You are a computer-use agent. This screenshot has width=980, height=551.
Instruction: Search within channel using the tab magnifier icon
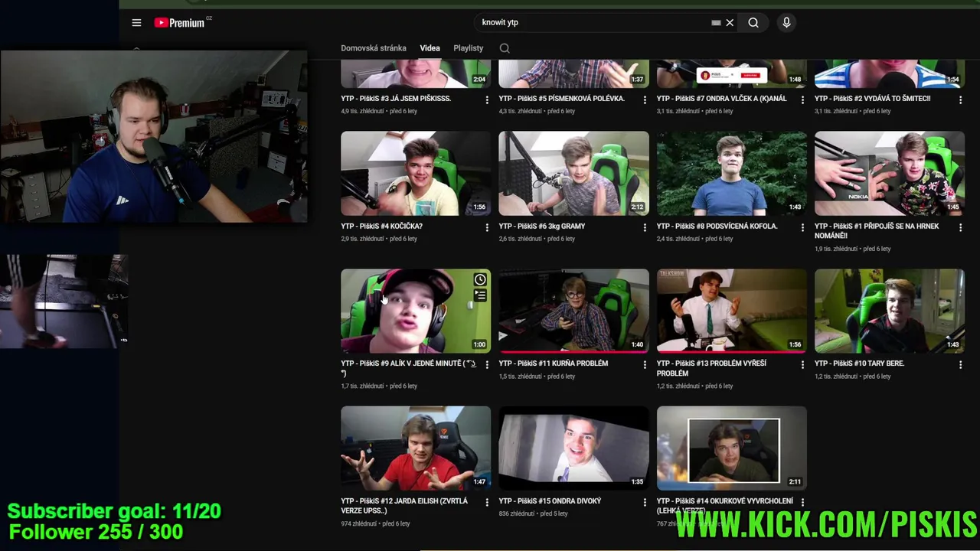pyautogui.click(x=505, y=48)
